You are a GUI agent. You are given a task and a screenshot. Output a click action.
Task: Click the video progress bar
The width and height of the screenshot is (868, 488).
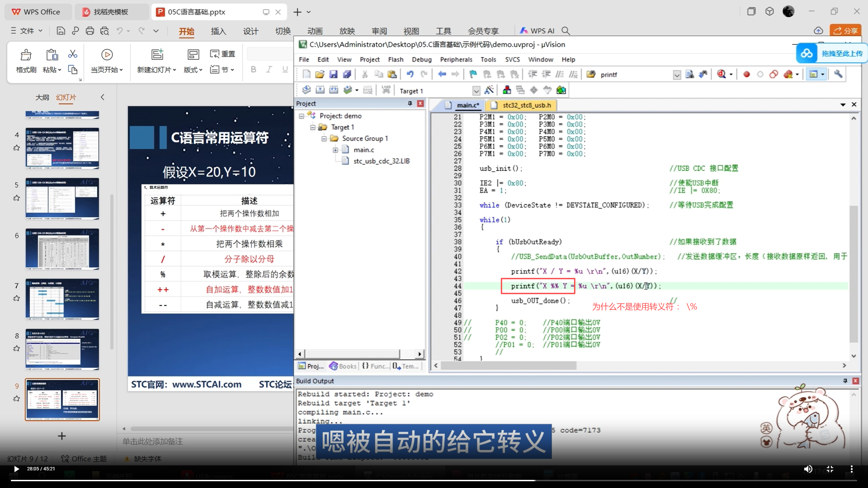pyautogui.click(x=433, y=480)
